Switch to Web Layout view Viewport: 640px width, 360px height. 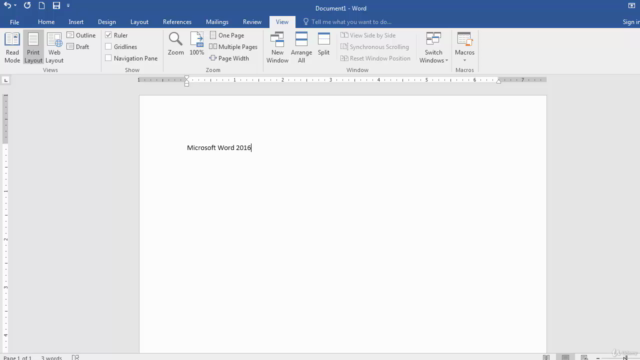[x=54, y=47]
